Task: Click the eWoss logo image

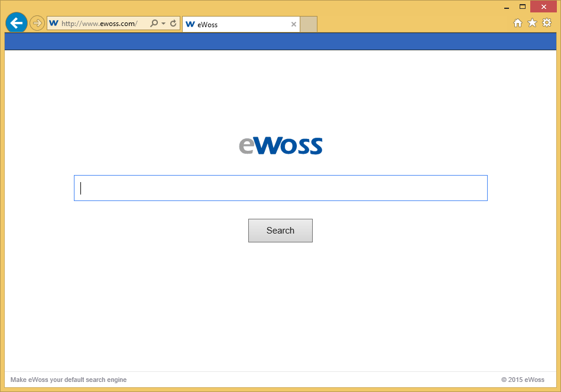Action: coord(280,145)
